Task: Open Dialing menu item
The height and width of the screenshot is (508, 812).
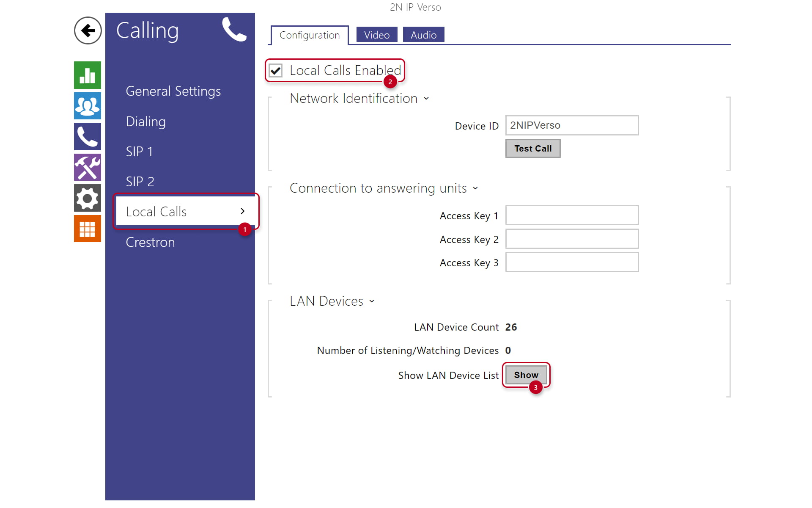Action: [x=146, y=121]
